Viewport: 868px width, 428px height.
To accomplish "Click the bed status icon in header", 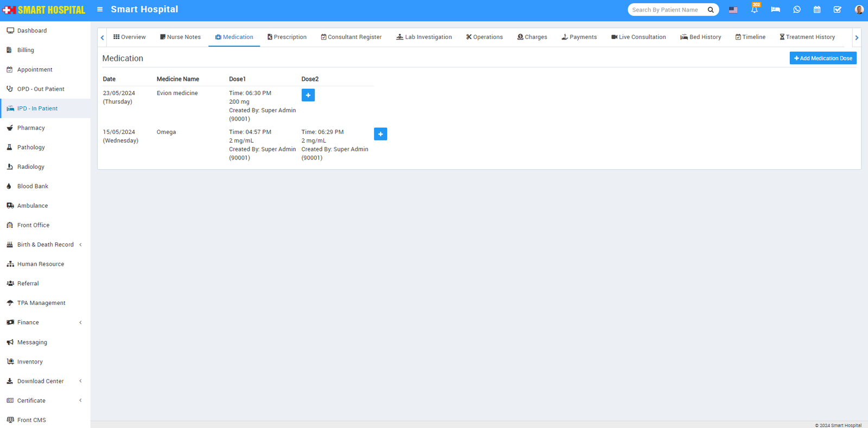I will 775,10.
